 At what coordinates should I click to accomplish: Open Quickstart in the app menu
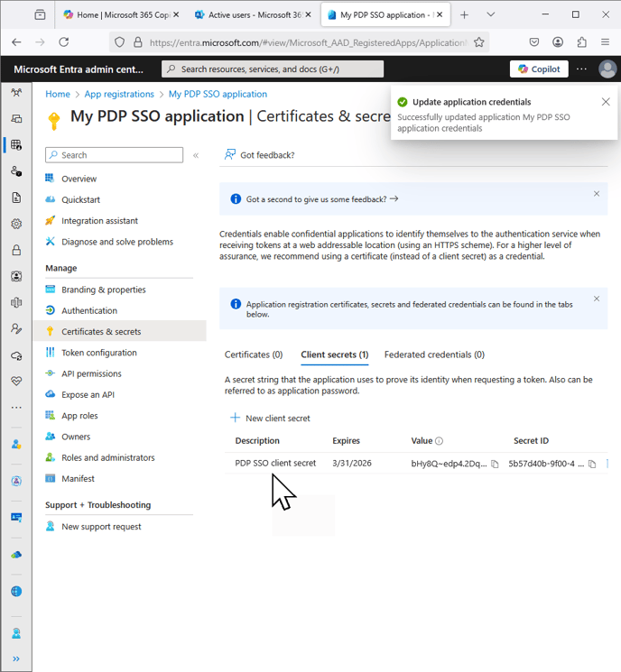80,199
